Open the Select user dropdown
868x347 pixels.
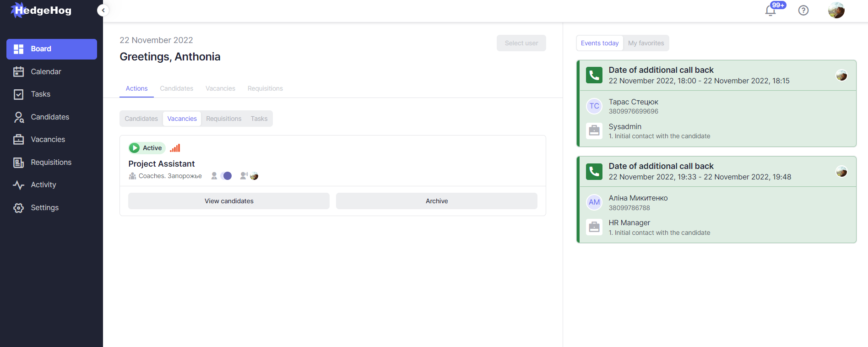pos(521,43)
